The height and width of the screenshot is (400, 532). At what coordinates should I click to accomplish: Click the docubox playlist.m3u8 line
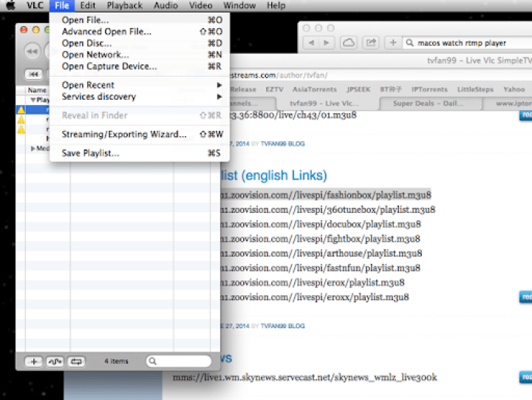pyautogui.click(x=321, y=224)
